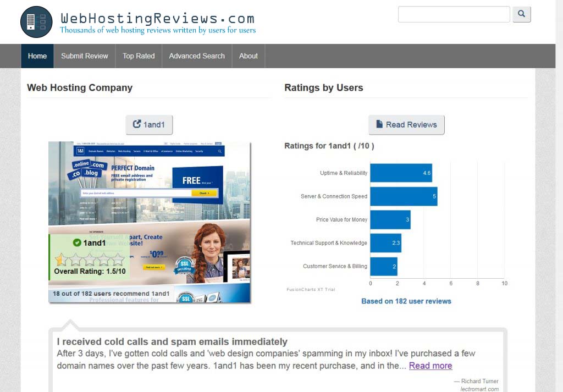Viewport: 563px width, 392px height.
Task: Follow the Read more link
Action: [x=430, y=366]
